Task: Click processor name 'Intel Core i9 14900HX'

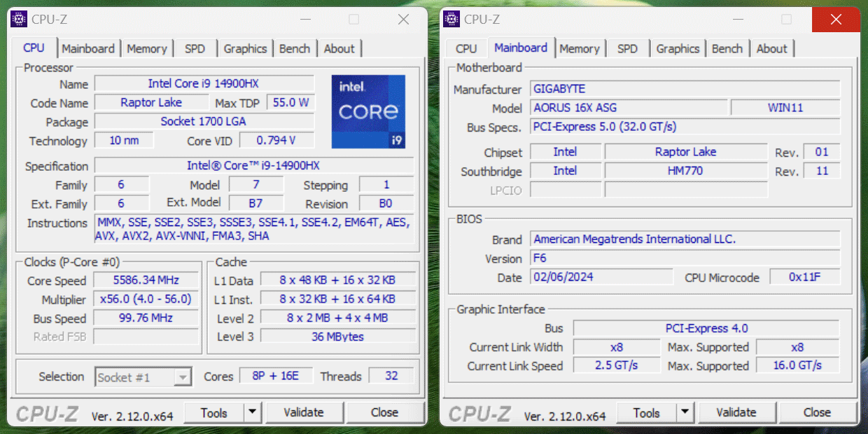Action: point(204,83)
